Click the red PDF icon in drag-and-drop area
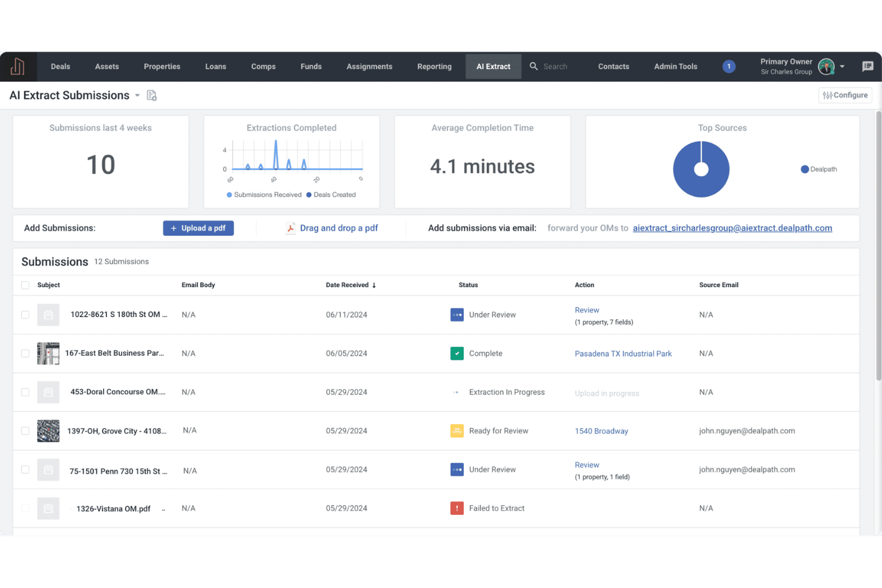882x588 pixels. pos(290,228)
